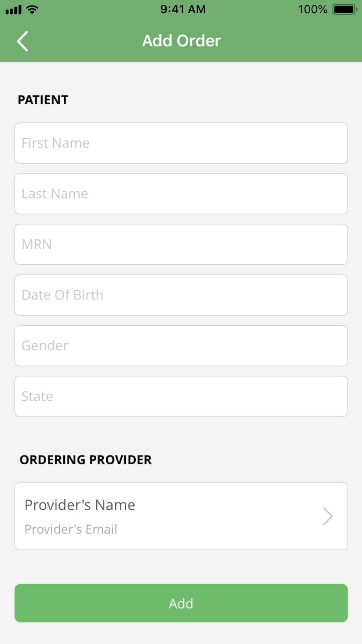Select the Last Name field

pos(181,194)
